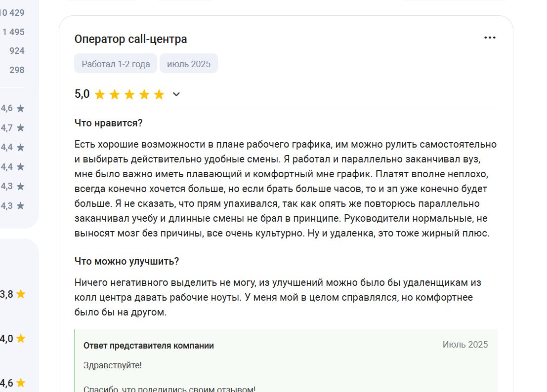Click gray star beside 4,7 rating
547x392 pixels.
coord(21,128)
